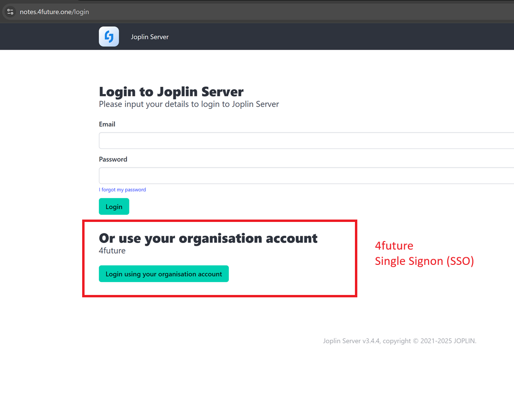Click the Email field label
Image resolution: width=514 pixels, height=420 pixels.
click(107, 124)
